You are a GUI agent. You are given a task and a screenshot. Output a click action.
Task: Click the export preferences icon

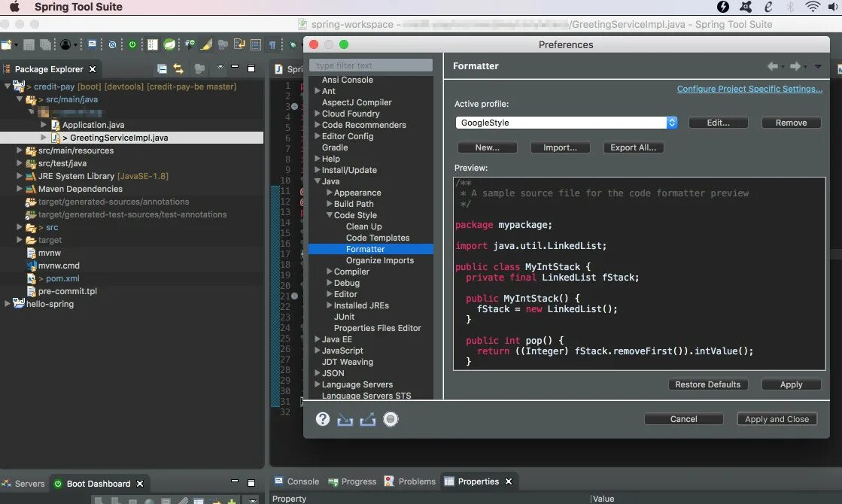(x=368, y=419)
